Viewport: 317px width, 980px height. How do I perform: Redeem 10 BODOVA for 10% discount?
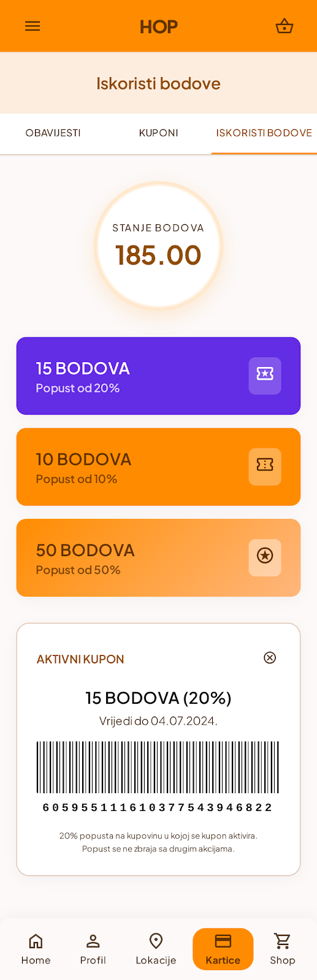158,467
